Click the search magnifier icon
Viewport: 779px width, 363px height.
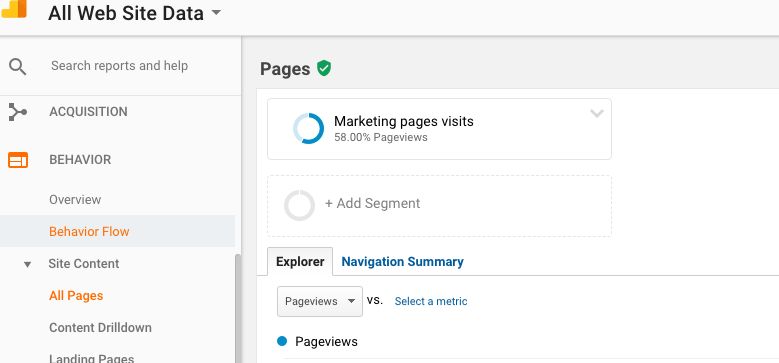[17, 66]
